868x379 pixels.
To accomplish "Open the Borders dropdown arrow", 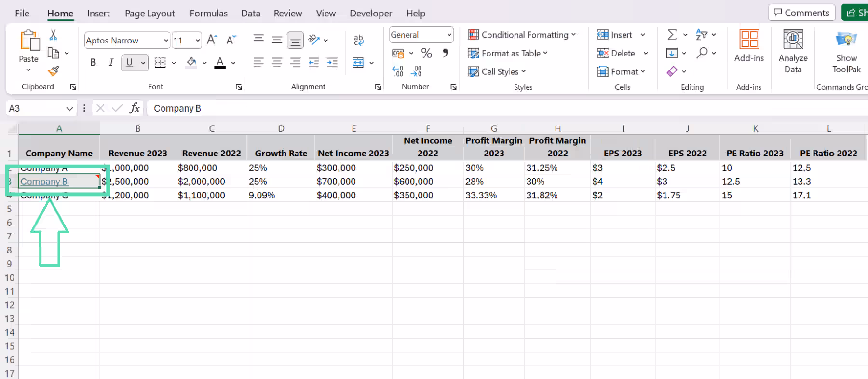I will pyautogui.click(x=174, y=63).
